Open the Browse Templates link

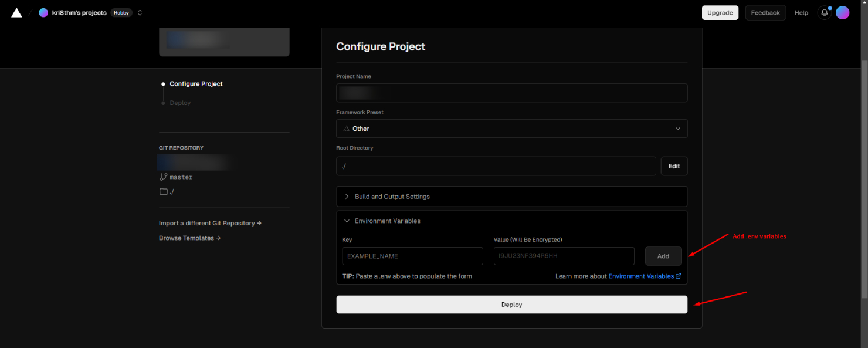pos(189,238)
